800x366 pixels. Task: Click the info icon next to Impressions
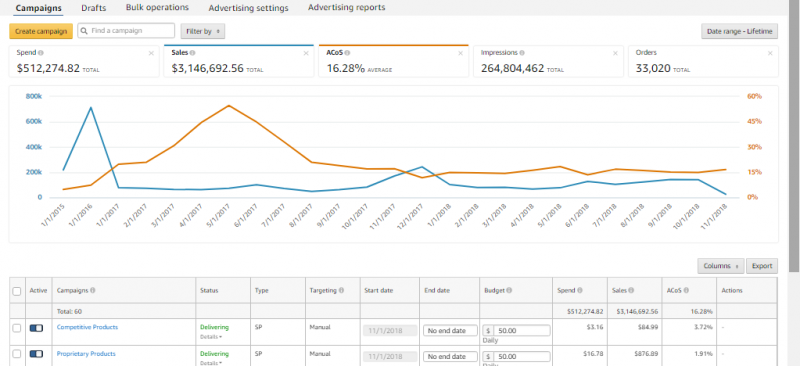[522, 53]
